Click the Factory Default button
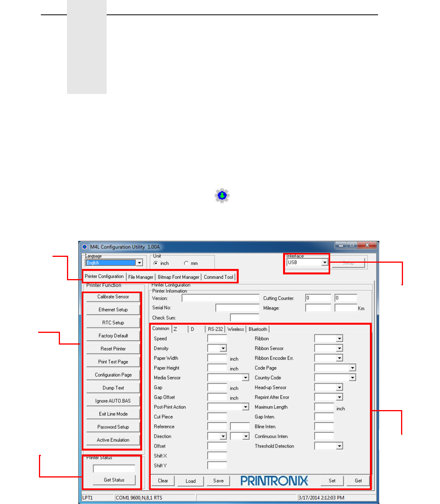 pyautogui.click(x=113, y=336)
